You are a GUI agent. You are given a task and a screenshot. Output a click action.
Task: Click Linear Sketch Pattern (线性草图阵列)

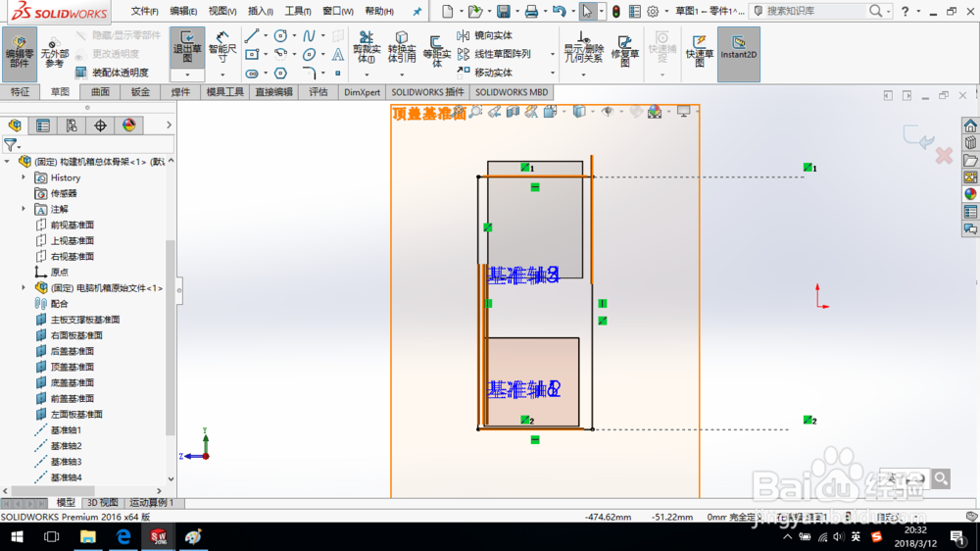494,54
